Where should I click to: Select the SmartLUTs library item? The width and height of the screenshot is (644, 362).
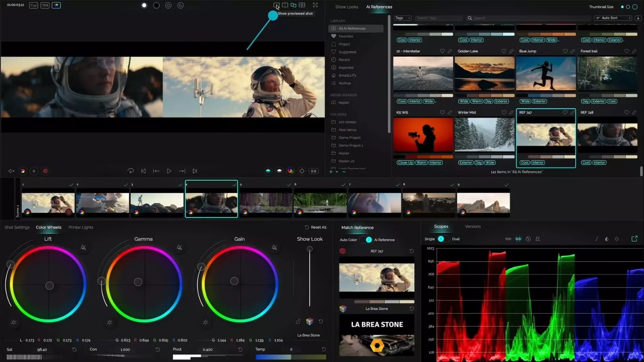(347, 75)
